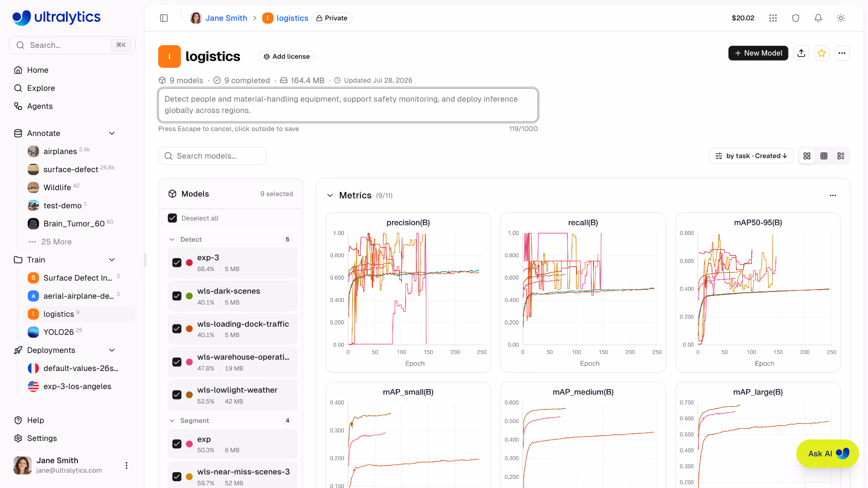Uncheck wls-dark-scenes model checkbox
The image size is (868, 488).
point(177,296)
